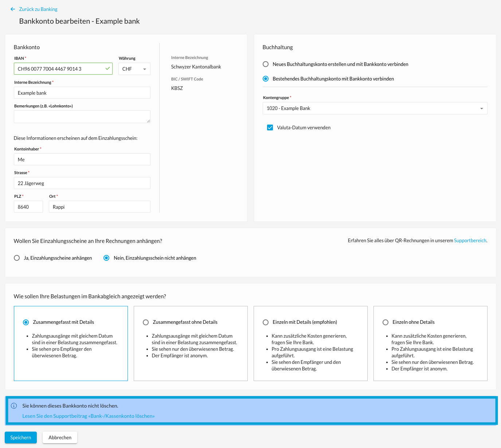Click the back arrow icon beside Zurück zu Banking
The image size is (501, 448).
click(x=13, y=9)
